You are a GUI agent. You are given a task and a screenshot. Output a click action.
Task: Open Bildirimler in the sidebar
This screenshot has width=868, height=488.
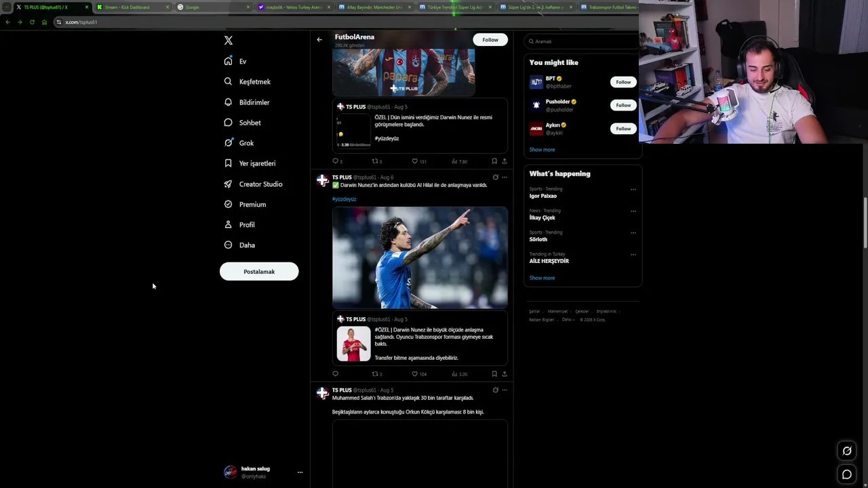(x=247, y=102)
